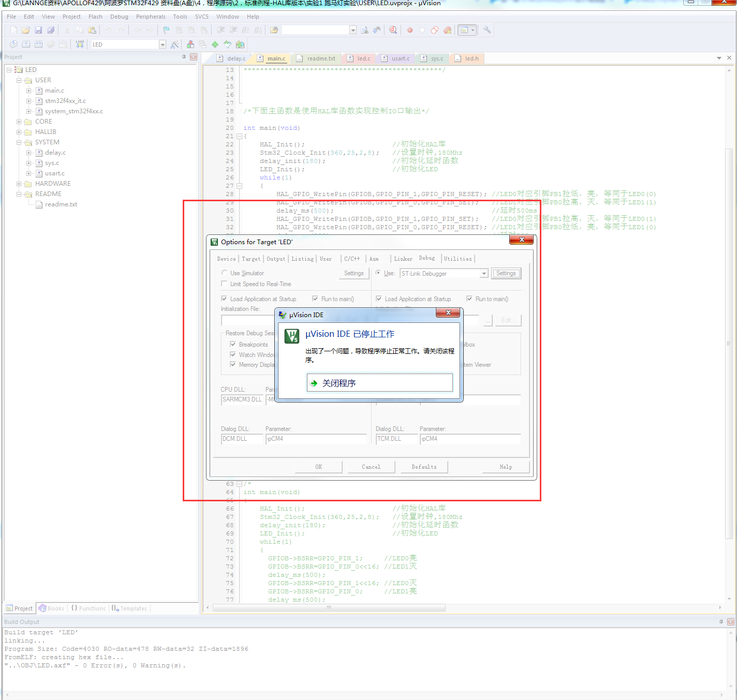Expand the CORE folder in project tree
The height and width of the screenshot is (700, 737).
pyautogui.click(x=19, y=122)
